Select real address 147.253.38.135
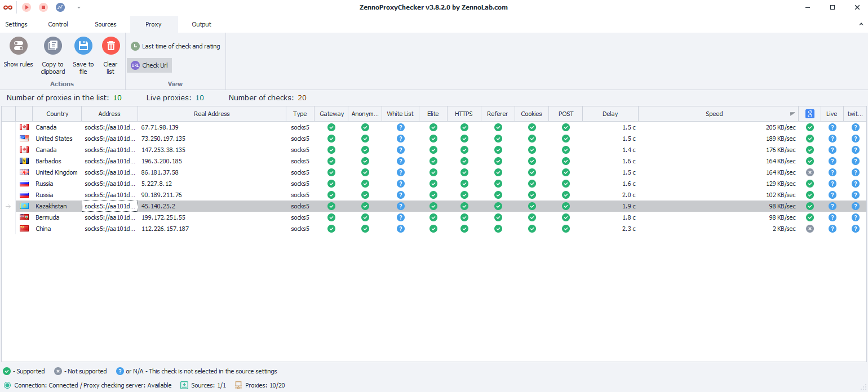Screen dimensions: 868x392 point(163,150)
